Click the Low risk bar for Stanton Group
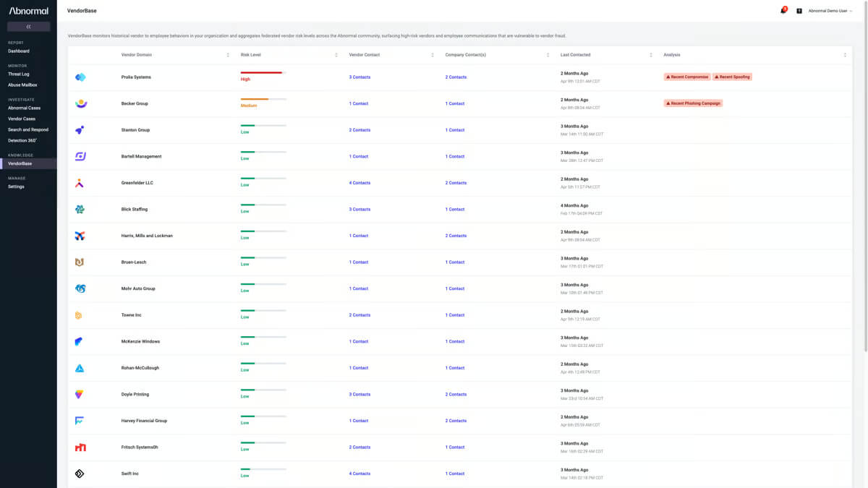Viewport: 868px width, 488px height. point(263,125)
